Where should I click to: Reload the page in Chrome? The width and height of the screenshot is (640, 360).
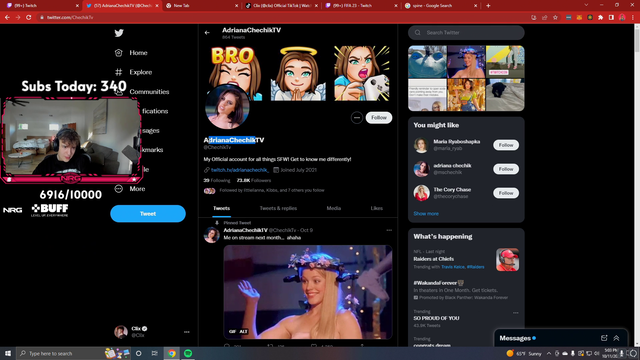(29, 18)
